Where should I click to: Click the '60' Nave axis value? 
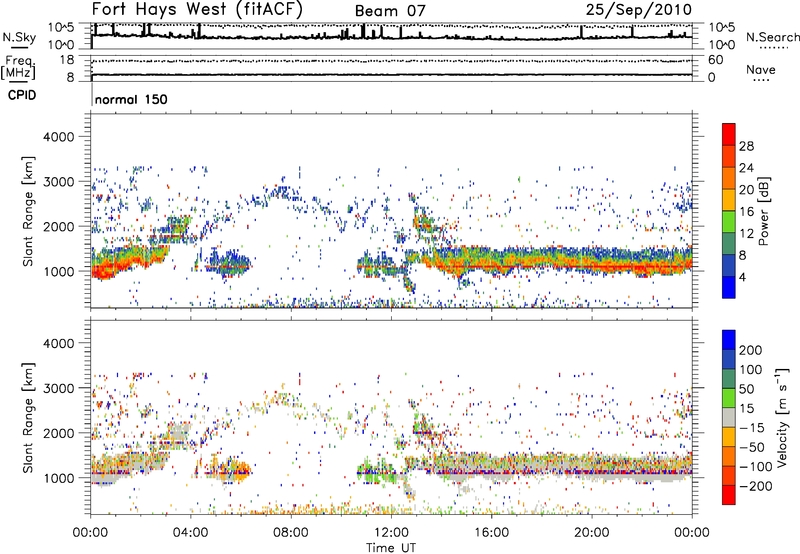(x=715, y=60)
